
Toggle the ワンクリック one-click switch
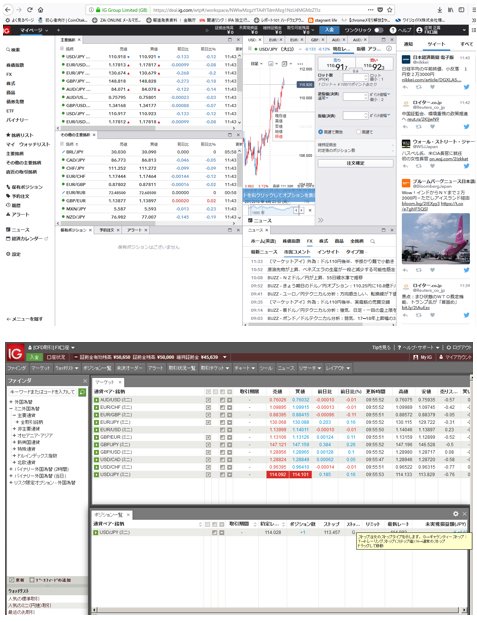click(379, 30)
